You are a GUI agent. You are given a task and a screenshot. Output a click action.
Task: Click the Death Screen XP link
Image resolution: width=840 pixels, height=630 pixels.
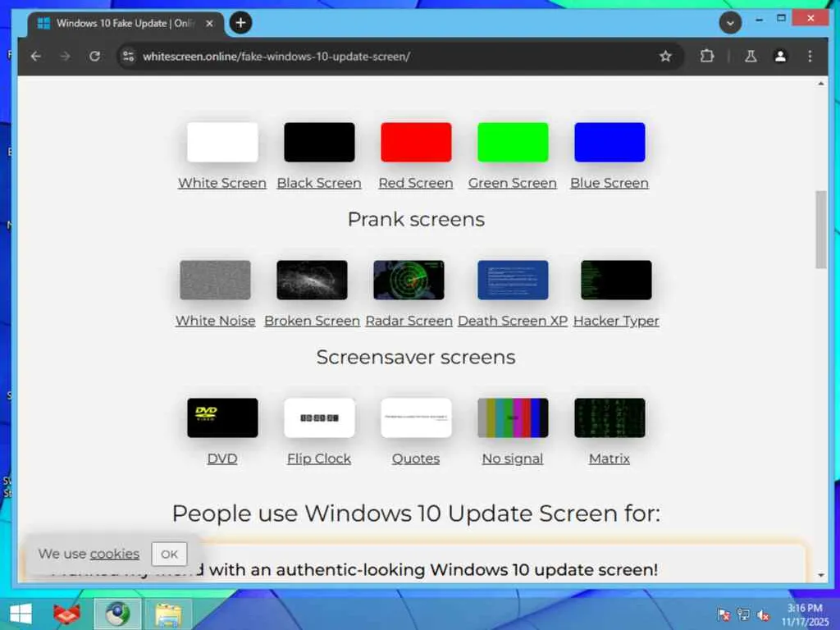(x=513, y=321)
